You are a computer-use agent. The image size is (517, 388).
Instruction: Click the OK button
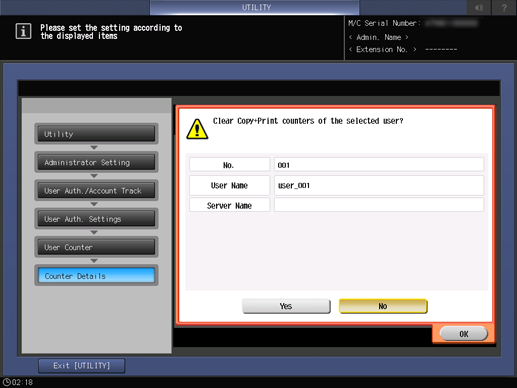tap(464, 334)
